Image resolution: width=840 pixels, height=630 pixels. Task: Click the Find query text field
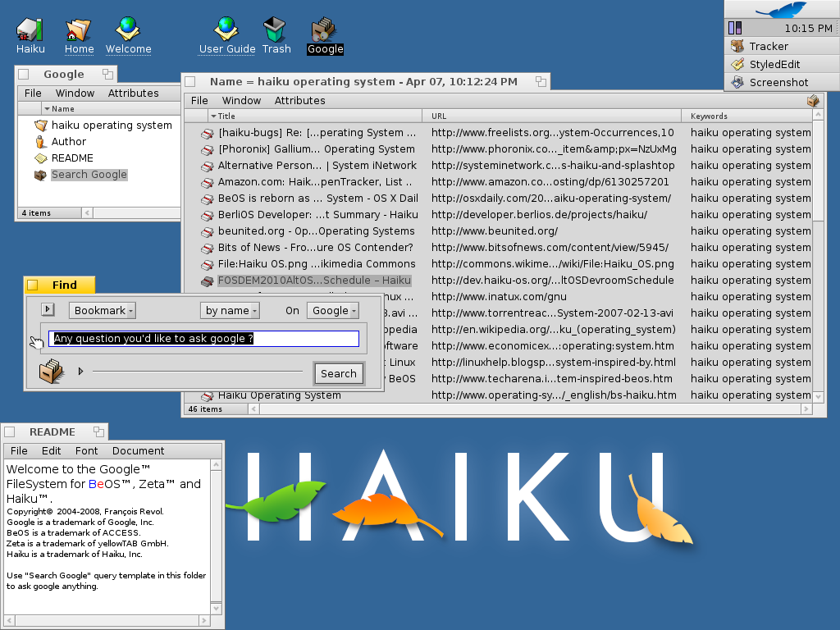tap(203, 339)
